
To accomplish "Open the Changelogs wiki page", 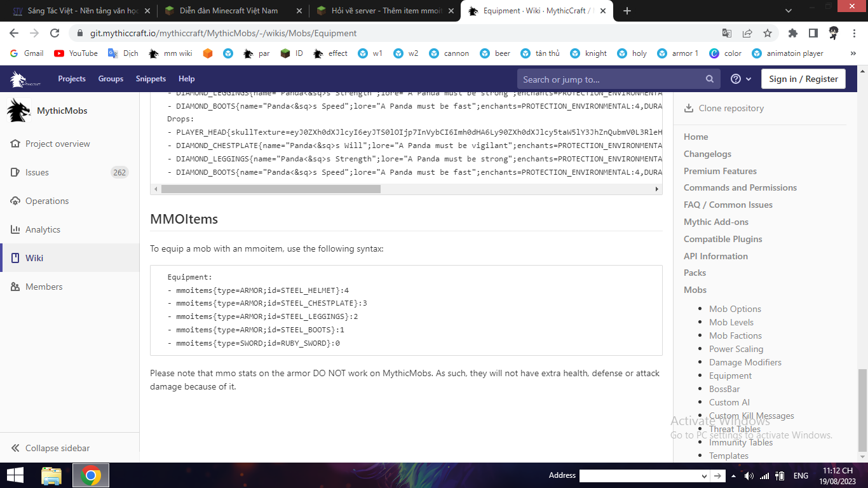I will (707, 154).
